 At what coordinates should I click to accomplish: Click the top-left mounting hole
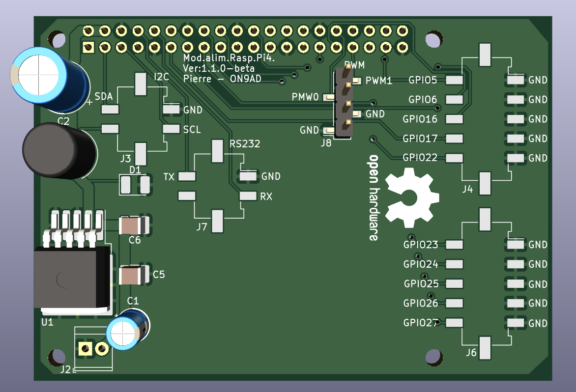(56, 38)
